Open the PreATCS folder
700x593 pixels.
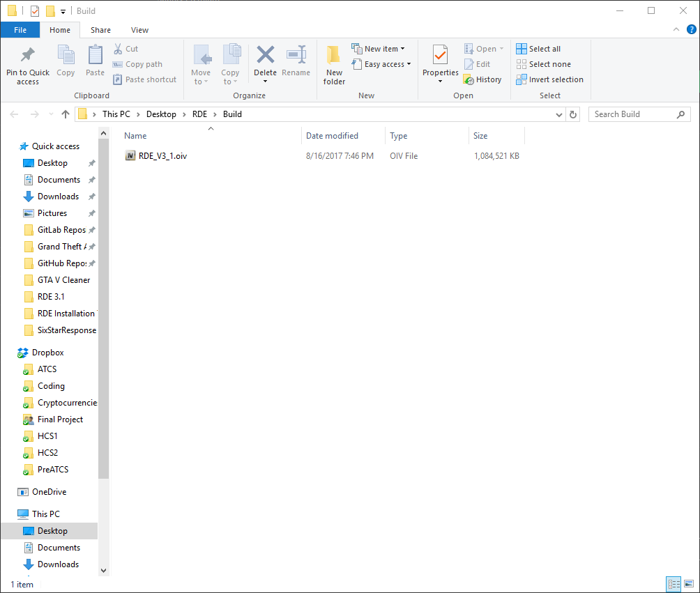[53, 470]
